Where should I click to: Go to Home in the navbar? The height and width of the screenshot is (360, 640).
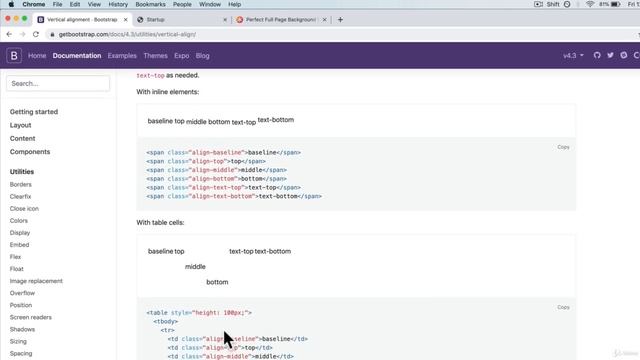[x=37, y=56]
